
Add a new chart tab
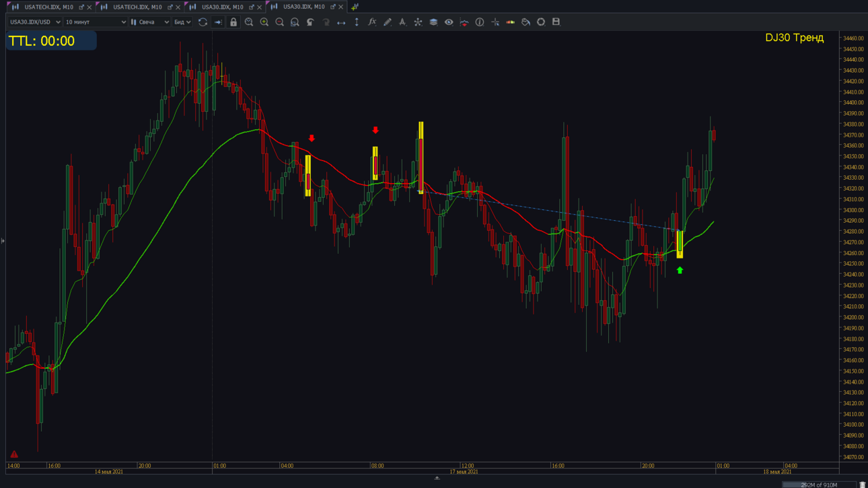(x=355, y=7)
